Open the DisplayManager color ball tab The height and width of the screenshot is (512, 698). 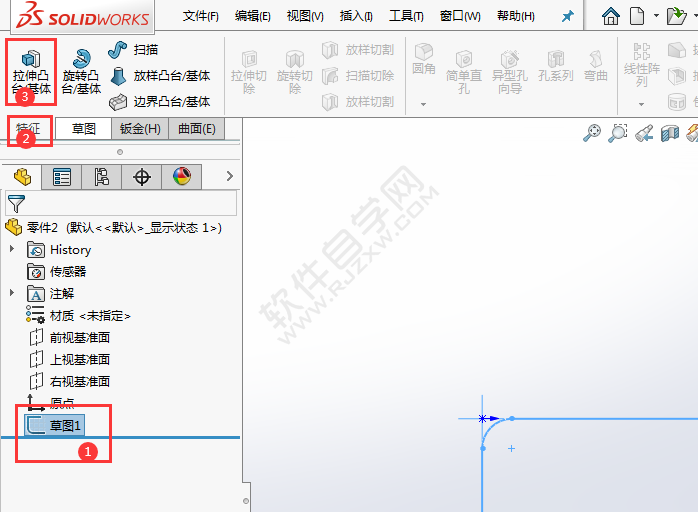182,177
